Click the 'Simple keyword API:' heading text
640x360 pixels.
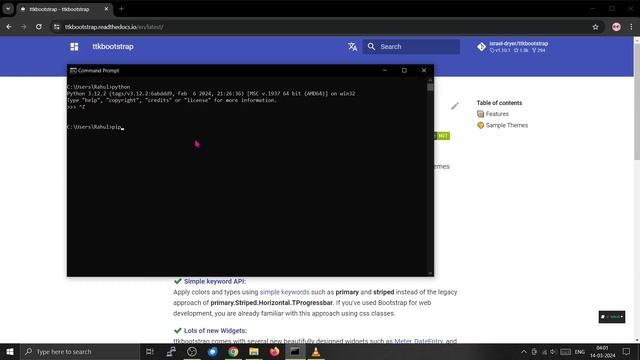click(x=215, y=281)
